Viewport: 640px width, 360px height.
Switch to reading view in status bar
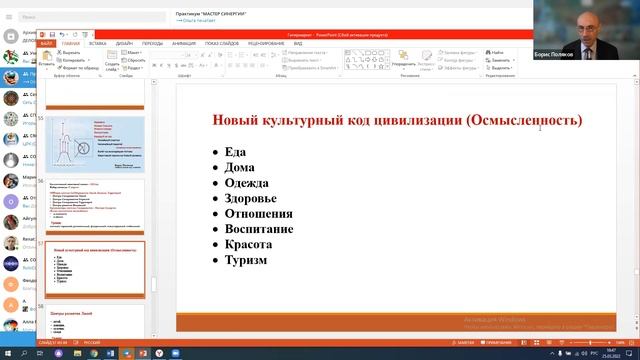pyautogui.click(x=549, y=343)
